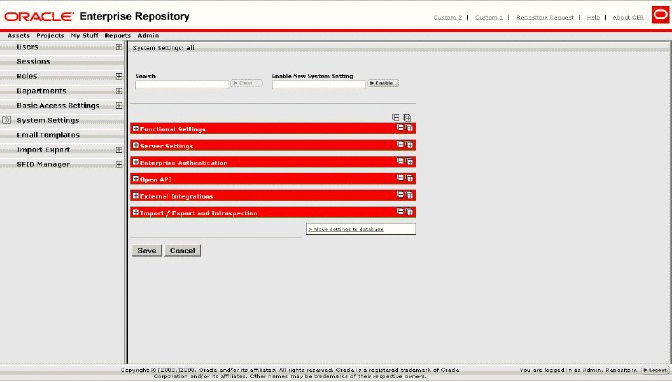Image resolution: width=672 pixels, height=382 pixels.
Task: Expand all settings in the Enterprise Authentication bar
Action: (x=409, y=161)
